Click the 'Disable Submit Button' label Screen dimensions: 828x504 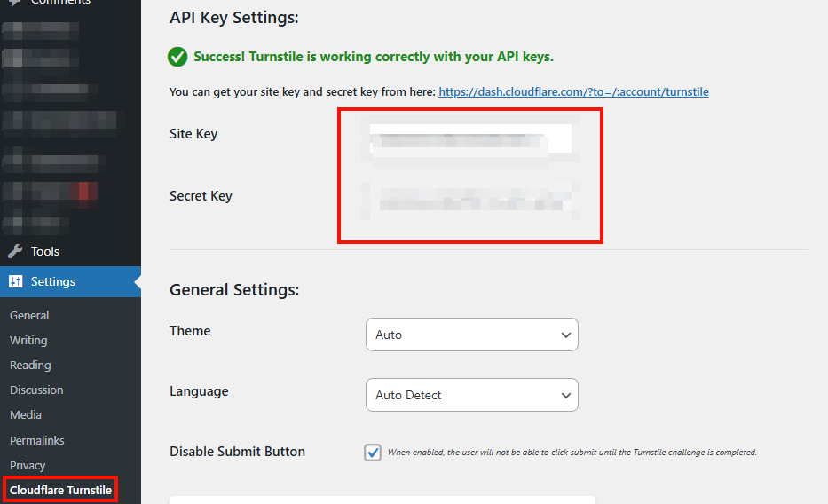[237, 452]
